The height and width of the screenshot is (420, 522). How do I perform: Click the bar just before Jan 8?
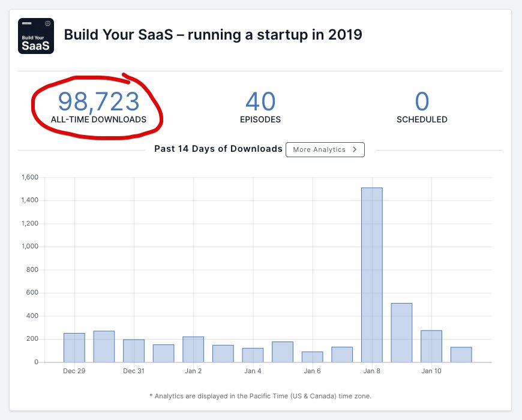click(342, 354)
